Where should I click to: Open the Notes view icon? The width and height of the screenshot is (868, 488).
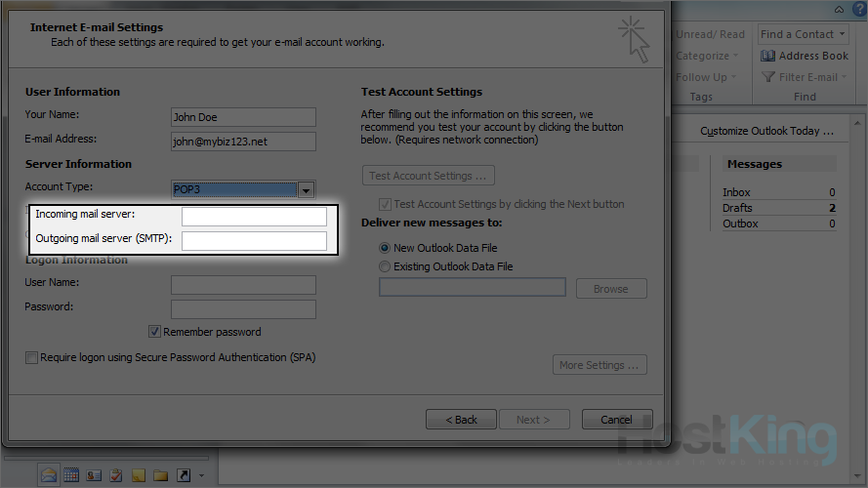[x=139, y=475]
